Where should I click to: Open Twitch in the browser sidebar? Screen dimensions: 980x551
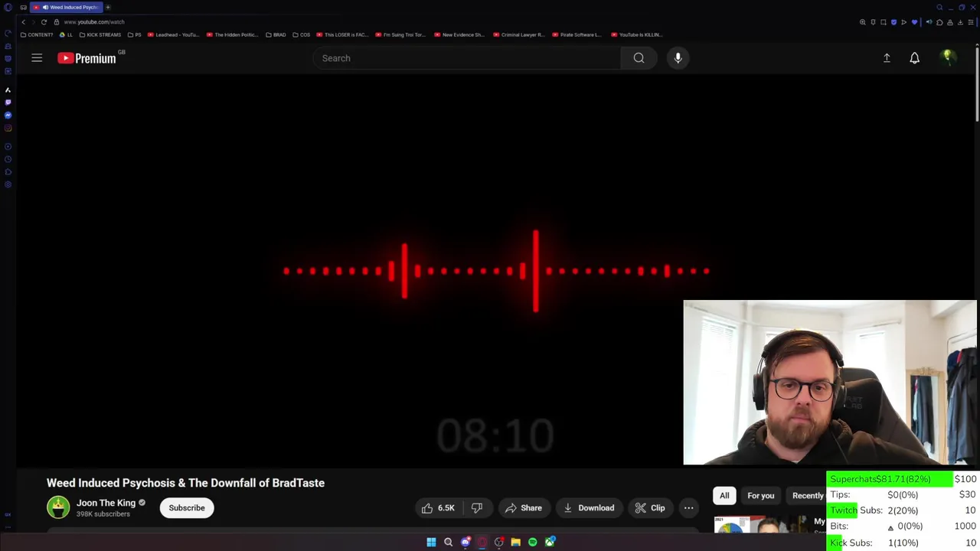click(x=8, y=103)
